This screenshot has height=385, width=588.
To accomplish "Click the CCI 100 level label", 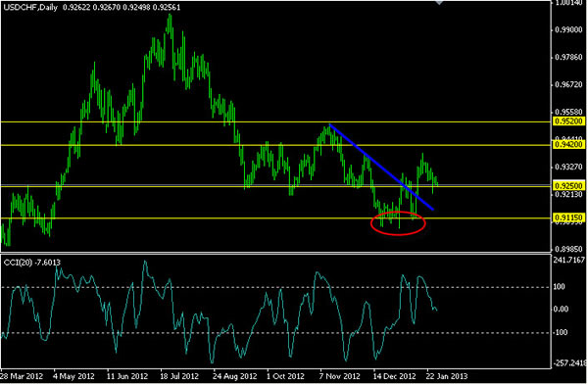I will [x=560, y=287].
